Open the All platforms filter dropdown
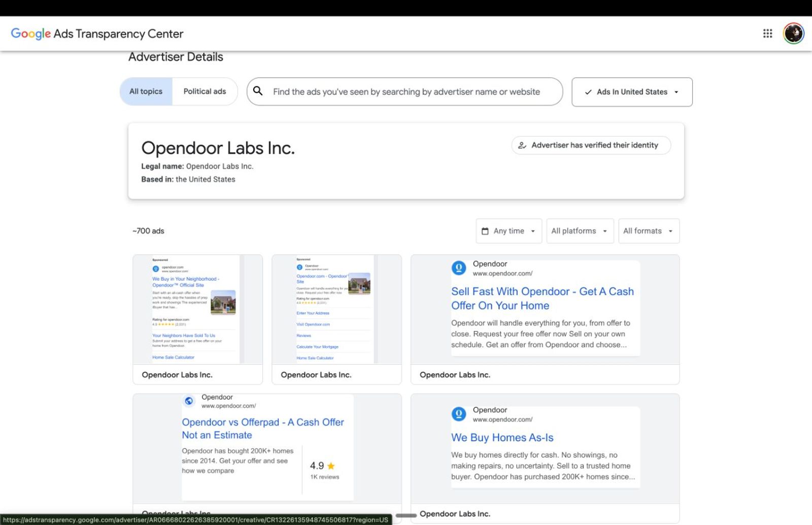This screenshot has height=525, width=812. coord(580,231)
